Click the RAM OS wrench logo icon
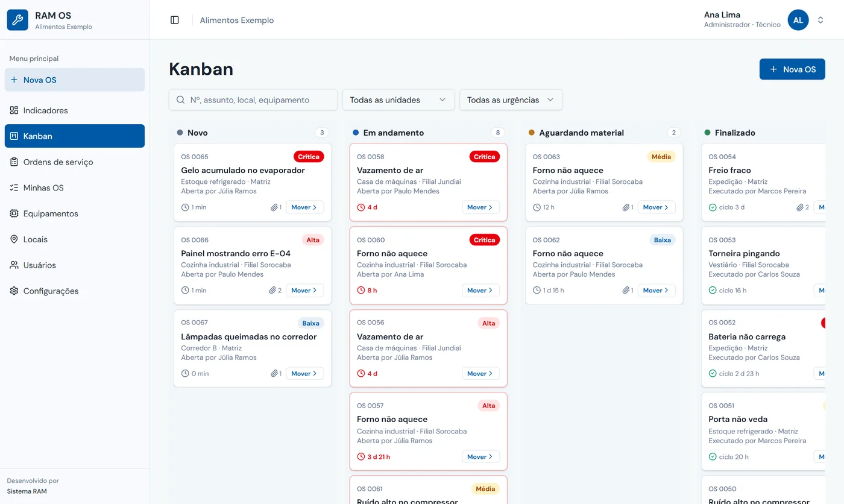Image resolution: width=844 pixels, height=504 pixels. (17, 20)
